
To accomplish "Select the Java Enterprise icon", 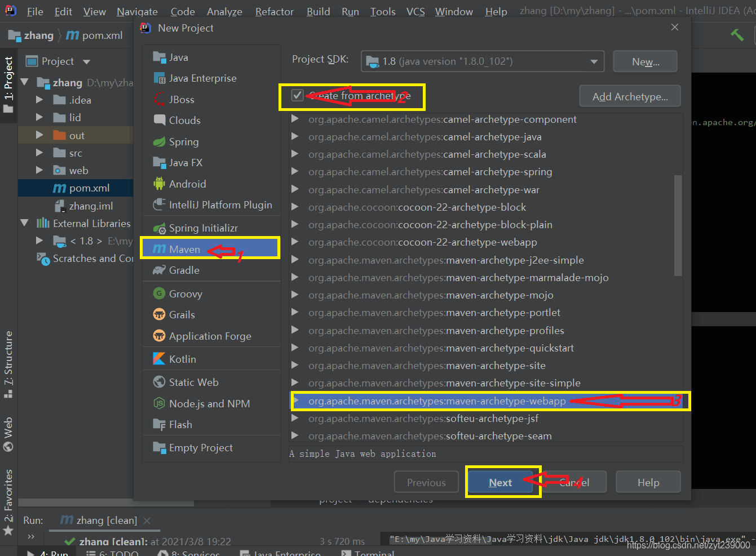I will point(160,78).
